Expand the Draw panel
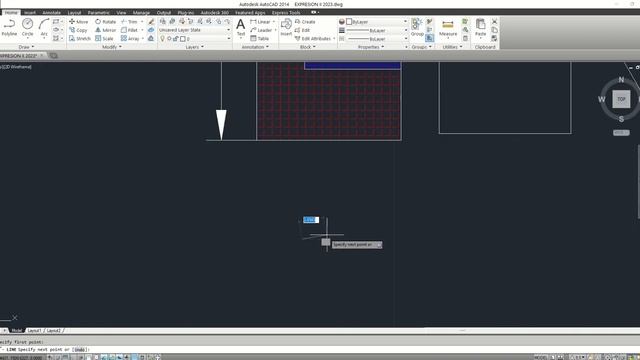The width and height of the screenshot is (640, 360). click(27, 47)
